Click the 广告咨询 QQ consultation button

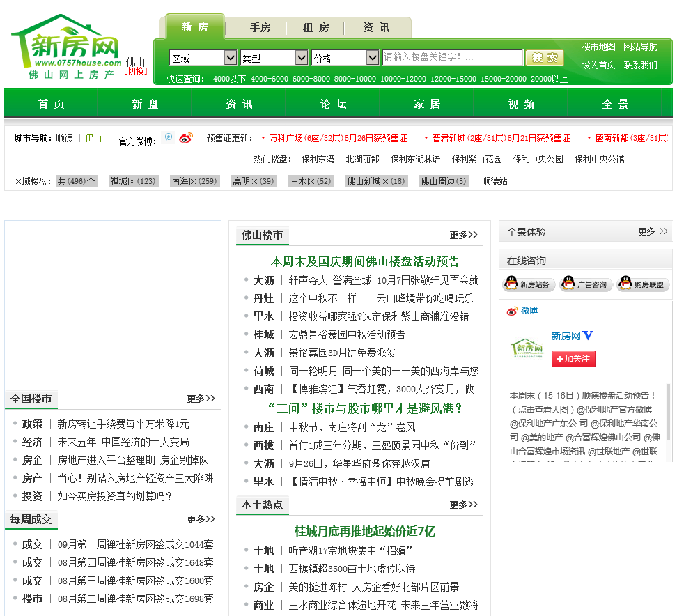(586, 284)
